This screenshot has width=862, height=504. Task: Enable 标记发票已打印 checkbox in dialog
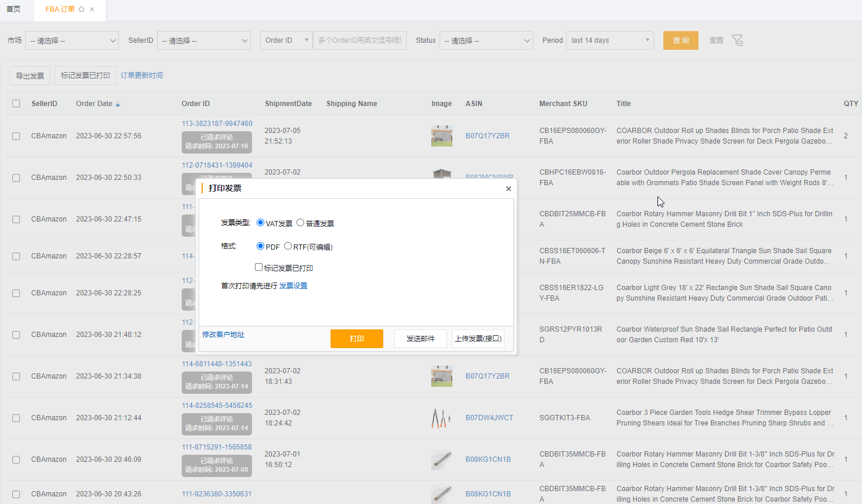coord(258,267)
